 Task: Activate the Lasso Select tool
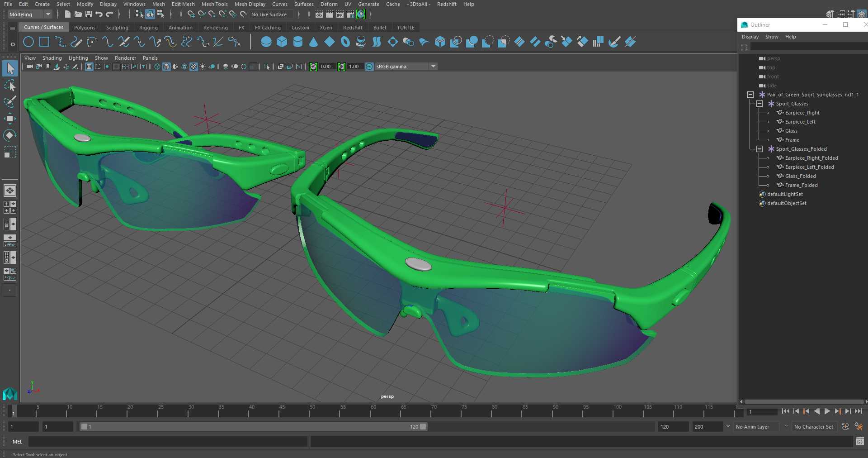pyautogui.click(x=10, y=85)
